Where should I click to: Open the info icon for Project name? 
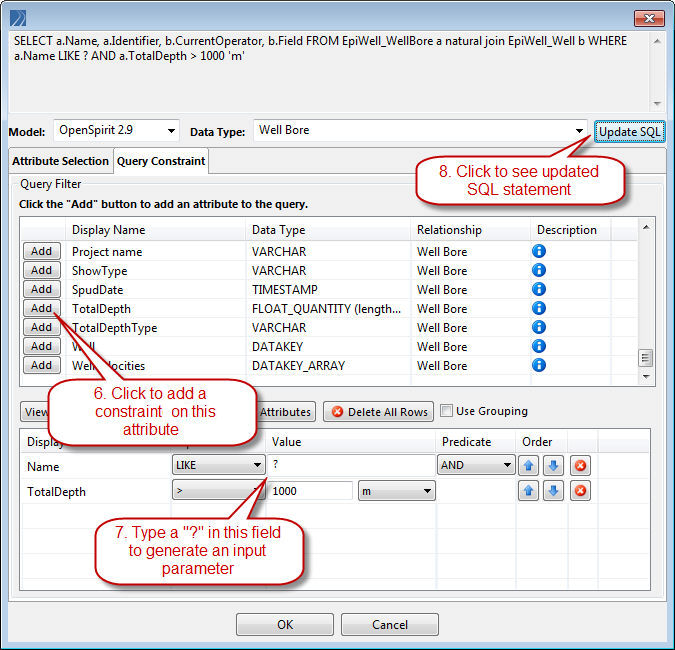(539, 251)
